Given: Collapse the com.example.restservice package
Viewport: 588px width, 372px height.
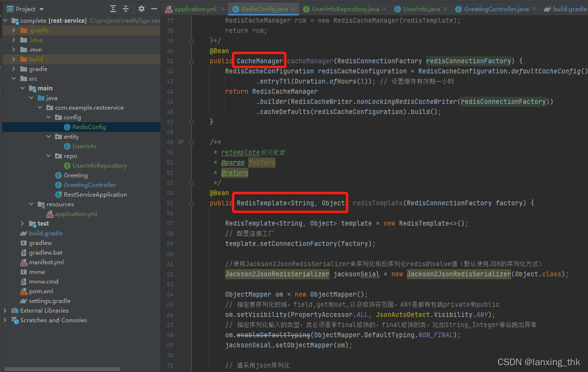Looking at the screenshot, I should click(40, 108).
